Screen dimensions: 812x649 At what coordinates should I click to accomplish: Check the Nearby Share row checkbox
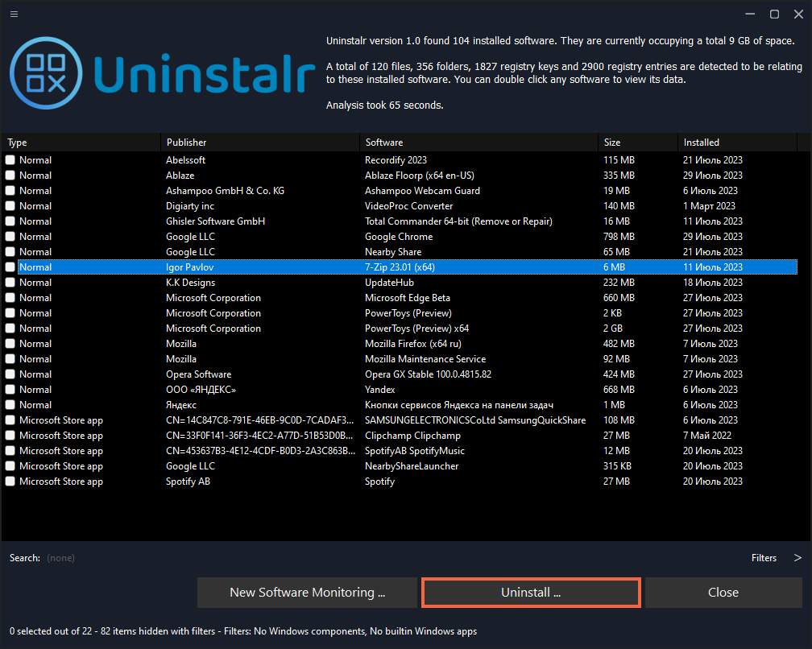pos(10,252)
